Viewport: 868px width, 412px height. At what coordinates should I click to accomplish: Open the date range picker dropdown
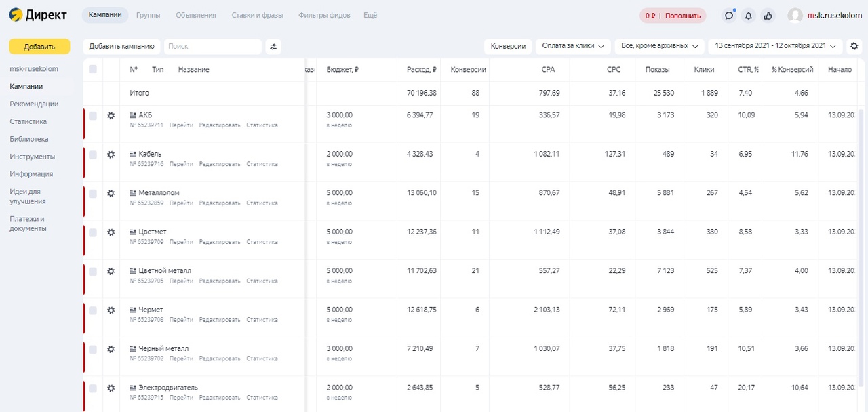click(775, 46)
